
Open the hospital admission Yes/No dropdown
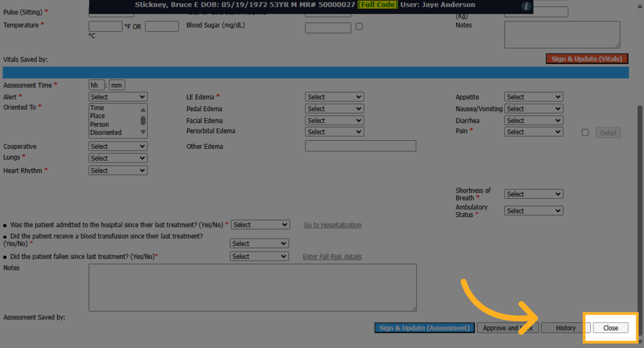[260, 225]
